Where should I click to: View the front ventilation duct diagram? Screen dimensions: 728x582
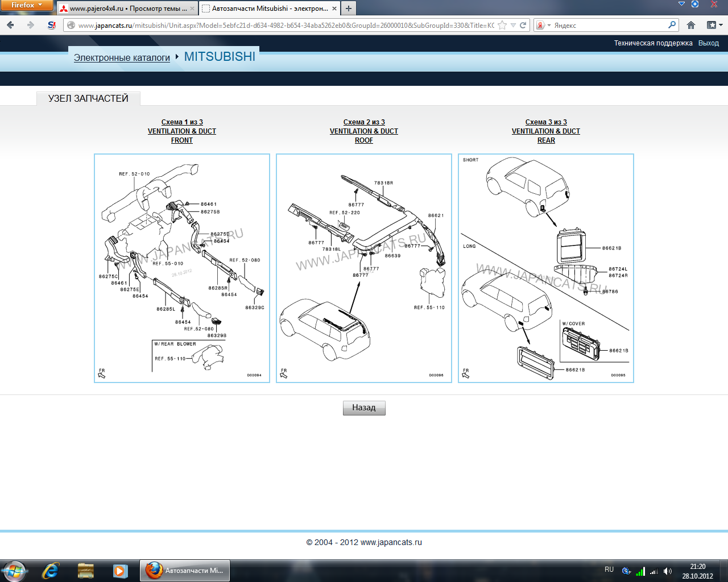[x=182, y=268]
